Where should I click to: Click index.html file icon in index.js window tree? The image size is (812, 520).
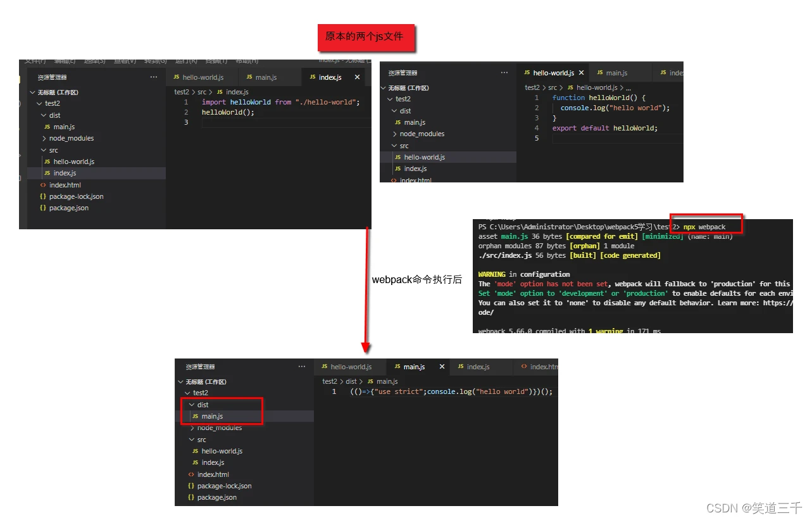point(43,185)
